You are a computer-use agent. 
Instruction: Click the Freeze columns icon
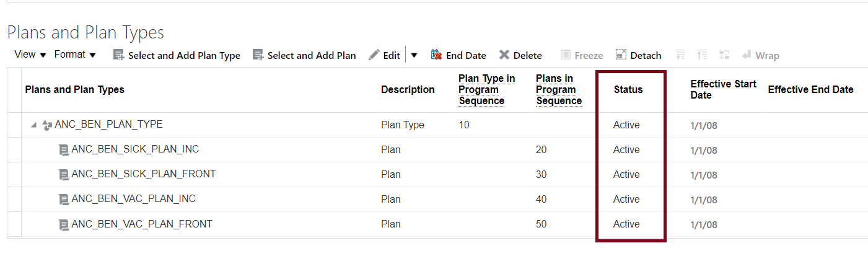566,55
